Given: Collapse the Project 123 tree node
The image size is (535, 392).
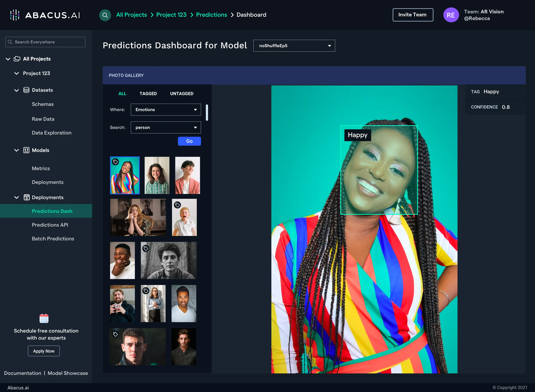Looking at the screenshot, I should point(16,73).
